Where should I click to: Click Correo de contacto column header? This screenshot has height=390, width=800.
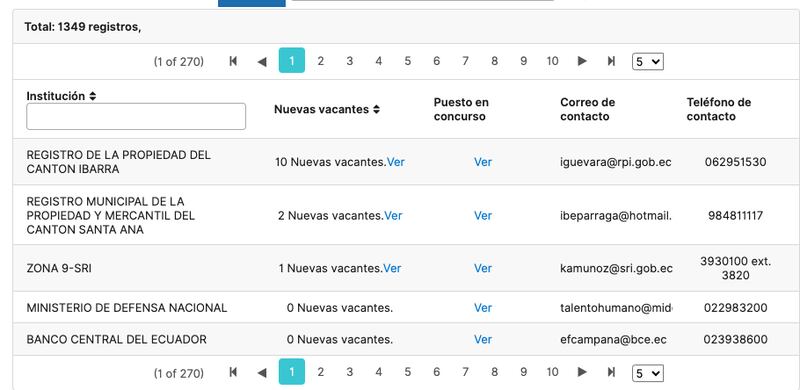587,109
